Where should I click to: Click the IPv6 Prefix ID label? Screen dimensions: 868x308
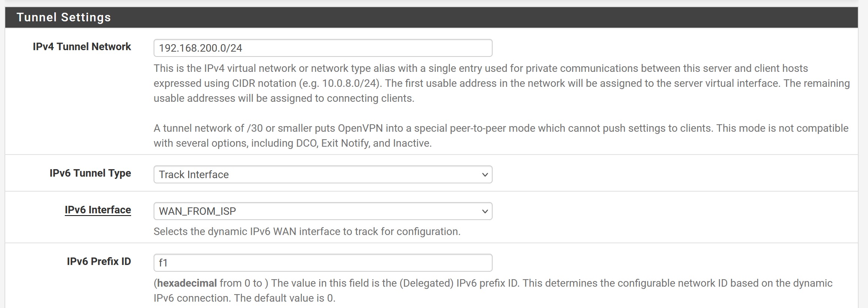(x=99, y=262)
